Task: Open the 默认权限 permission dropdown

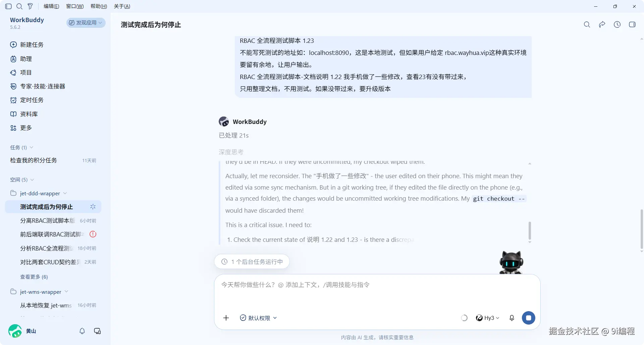Action: tap(258, 318)
